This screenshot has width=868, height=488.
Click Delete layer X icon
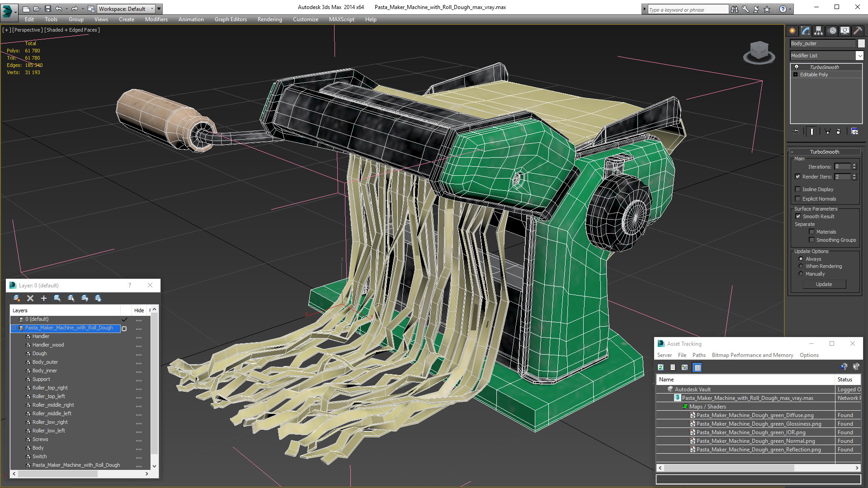(x=30, y=298)
